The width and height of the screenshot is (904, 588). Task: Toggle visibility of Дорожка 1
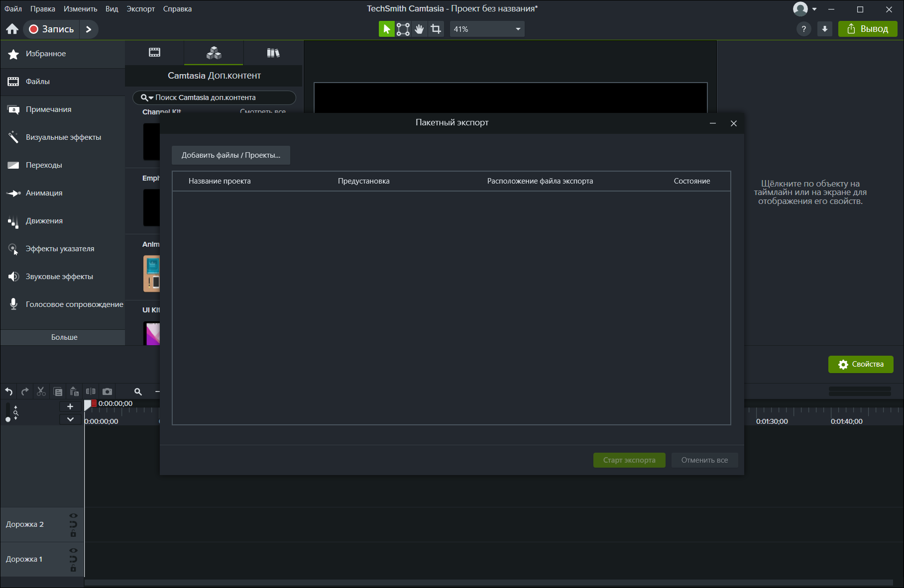point(73,550)
